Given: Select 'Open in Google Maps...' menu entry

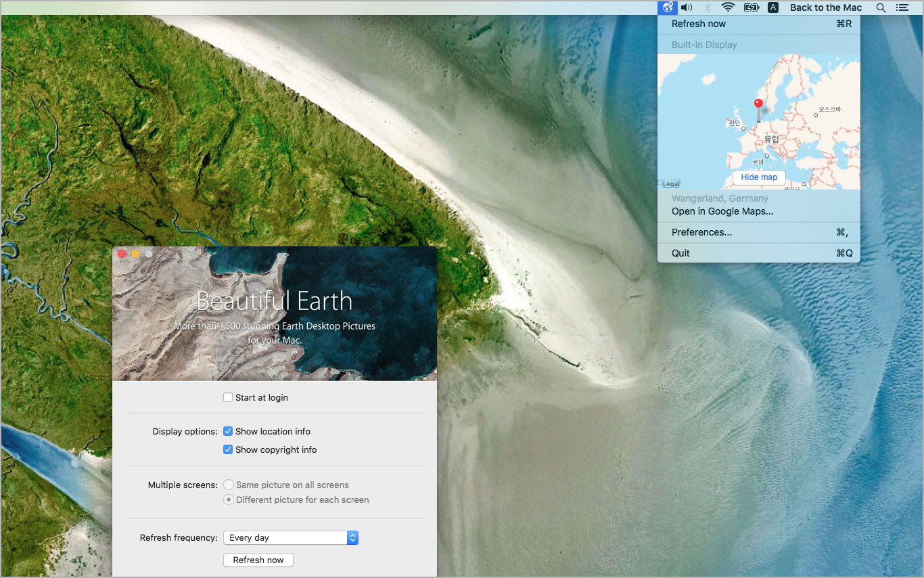Looking at the screenshot, I should click(759, 211).
